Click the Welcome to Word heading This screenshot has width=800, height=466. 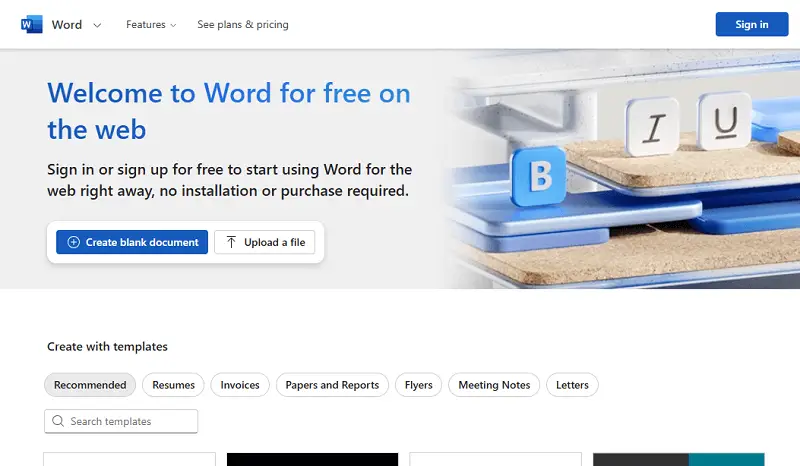pyautogui.click(x=229, y=111)
